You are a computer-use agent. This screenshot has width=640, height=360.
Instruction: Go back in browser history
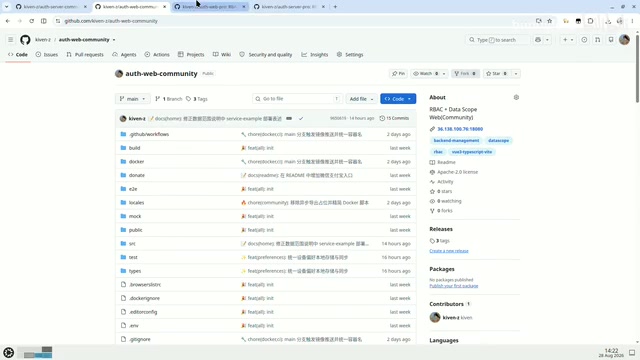(8, 21)
